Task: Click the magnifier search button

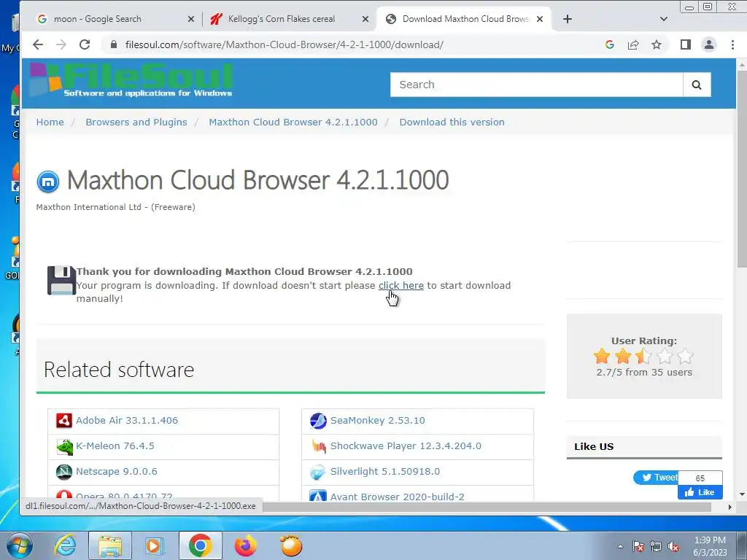Action: [x=697, y=85]
